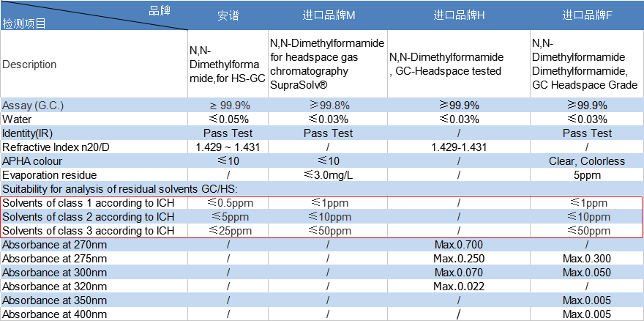Screen dimensions: 644x321
Task: Click the Assay (G.C.) row label
Action: pos(34,105)
